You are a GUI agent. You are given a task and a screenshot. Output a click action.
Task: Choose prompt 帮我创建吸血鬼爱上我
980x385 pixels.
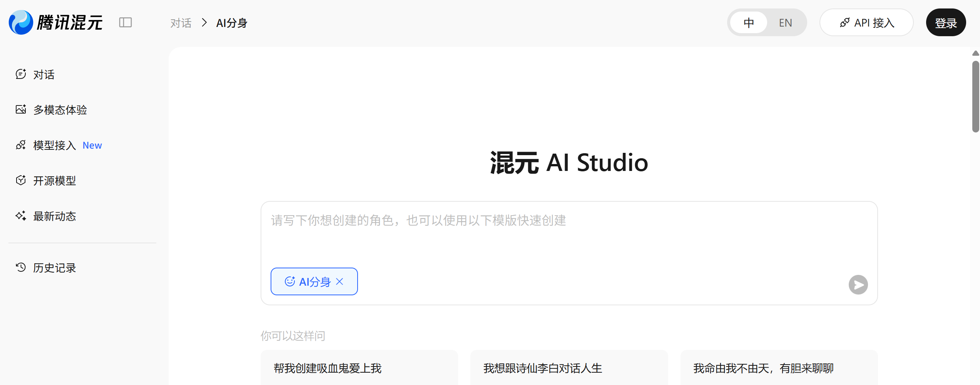tap(359, 368)
